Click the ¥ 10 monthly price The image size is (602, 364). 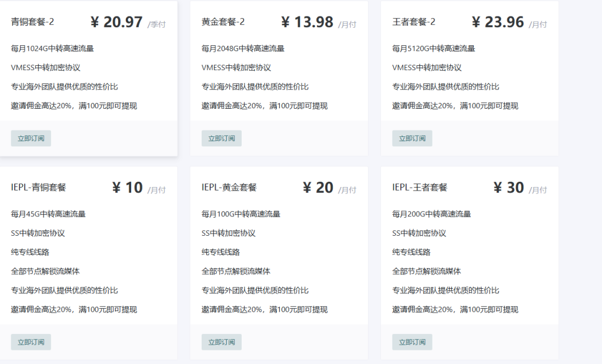[x=128, y=188]
